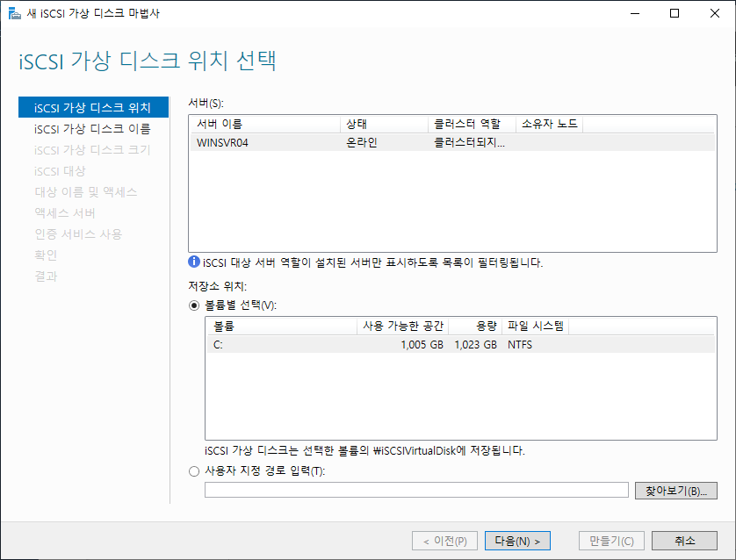The height and width of the screenshot is (560, 736).
Task: Click the '파일 시스템' column header
Action: tap(535, 326)
